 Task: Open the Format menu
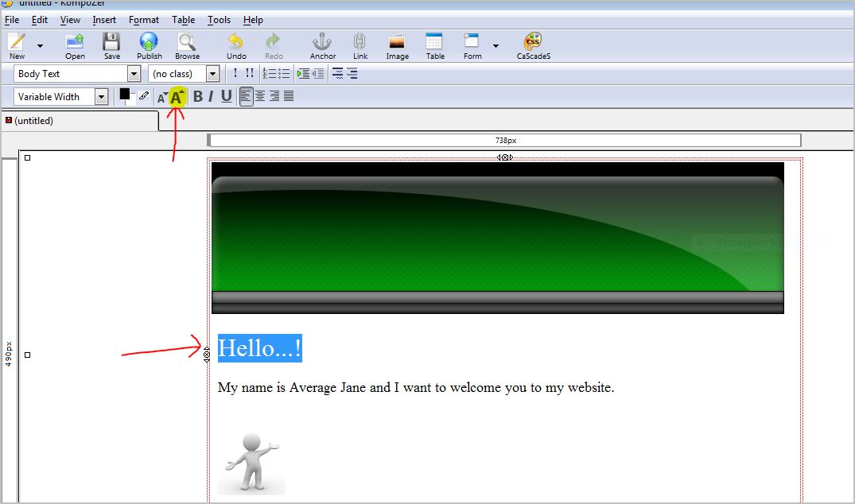click(144, 20)
